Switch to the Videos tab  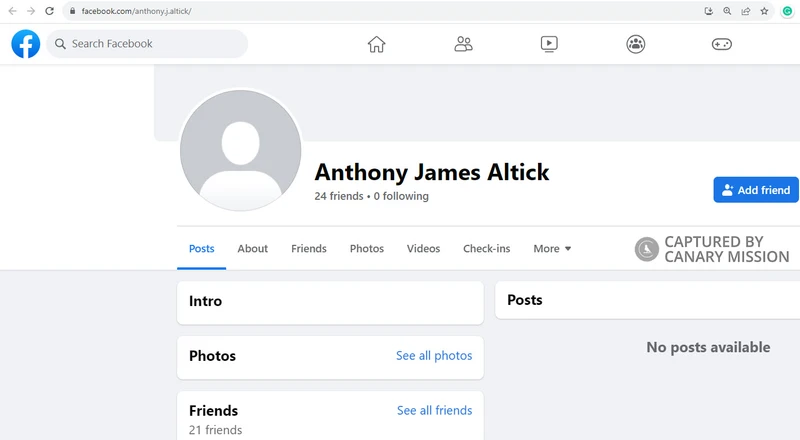(x=423, y=249)
